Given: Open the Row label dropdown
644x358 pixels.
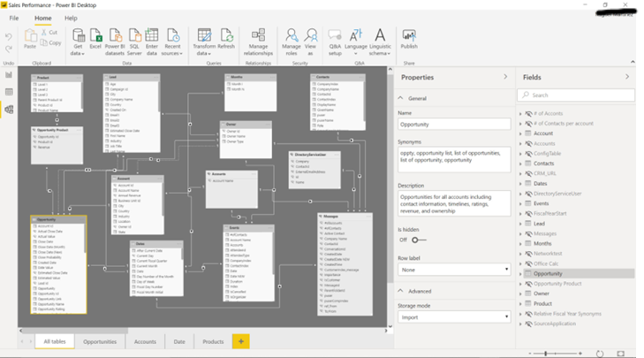Looking at the screenshot, I should tap(454, 270).
